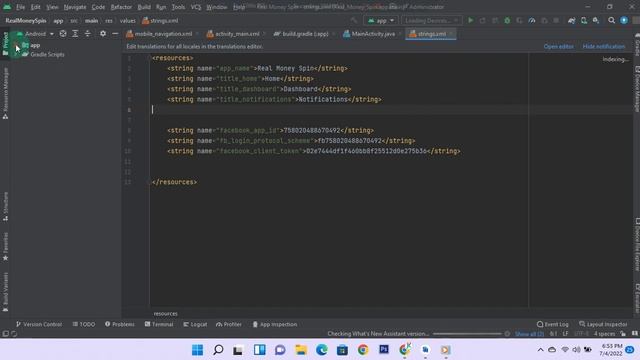Open the Problems tool window button
This screenshot has width=640, height=360.
[120, 324]
